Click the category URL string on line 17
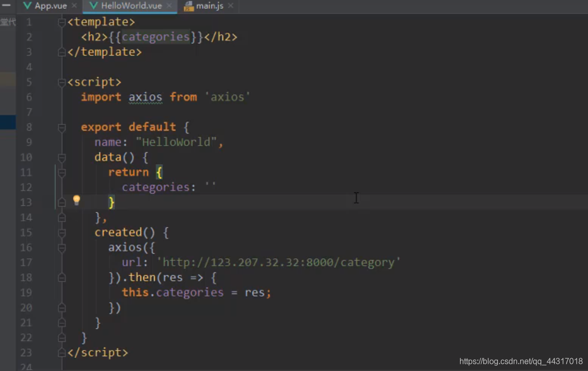 click(x=278, y=262)
